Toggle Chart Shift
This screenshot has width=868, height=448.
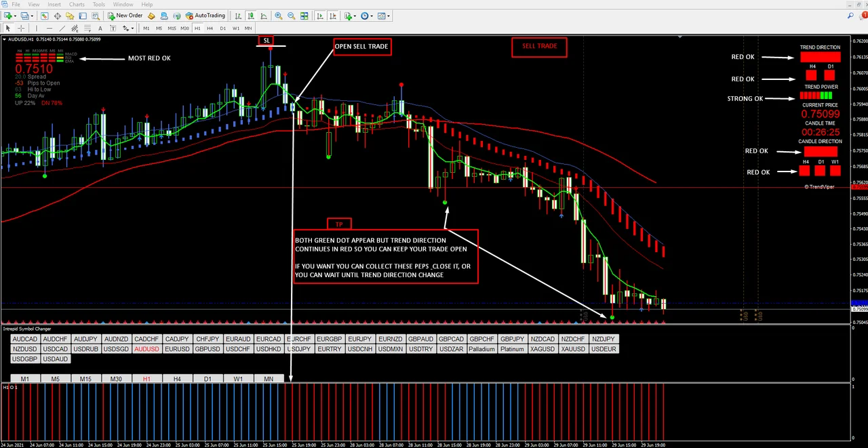click(333, 16)
